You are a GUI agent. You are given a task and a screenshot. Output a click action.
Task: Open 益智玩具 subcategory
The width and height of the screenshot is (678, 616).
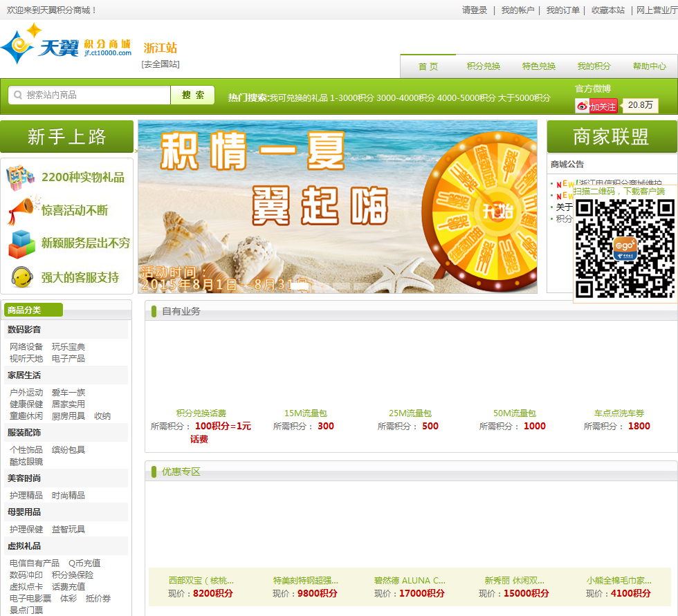[x=68, y=529]
